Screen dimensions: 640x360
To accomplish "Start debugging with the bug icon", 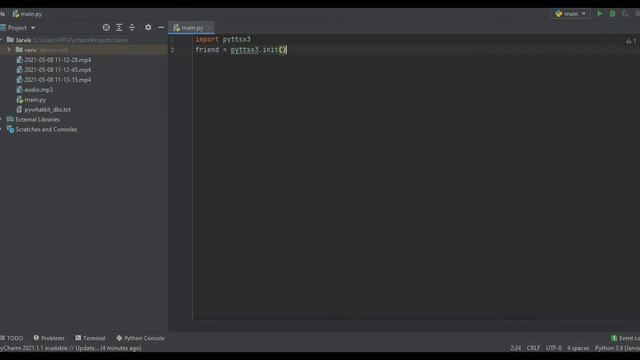I will [612, 13].
